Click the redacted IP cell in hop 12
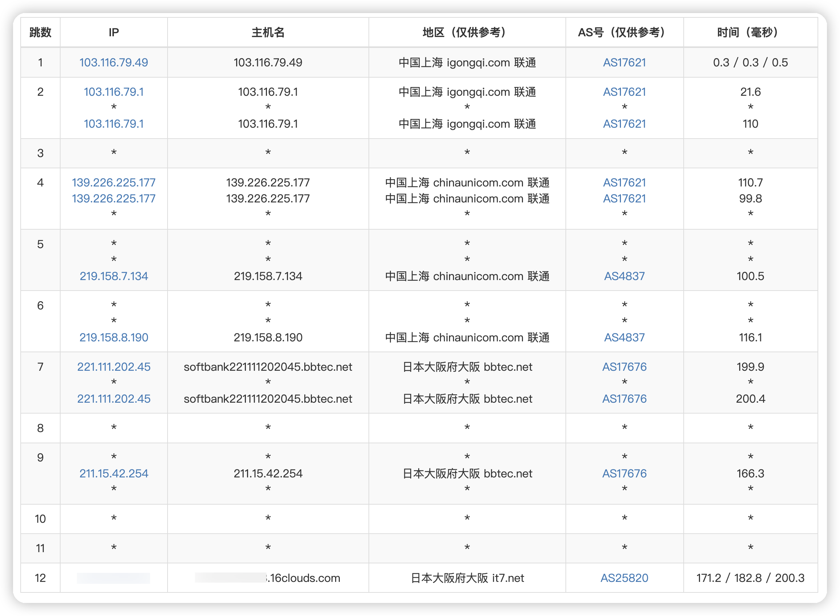Image resolution: width=840 pixels, height=616 pixels. [114, 578]
